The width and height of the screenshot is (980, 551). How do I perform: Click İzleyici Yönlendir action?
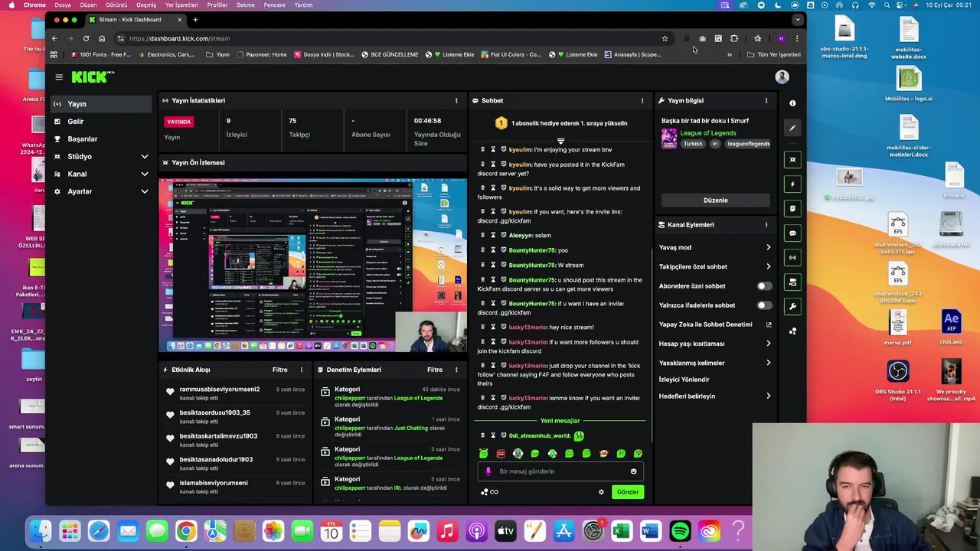(684, 380)
